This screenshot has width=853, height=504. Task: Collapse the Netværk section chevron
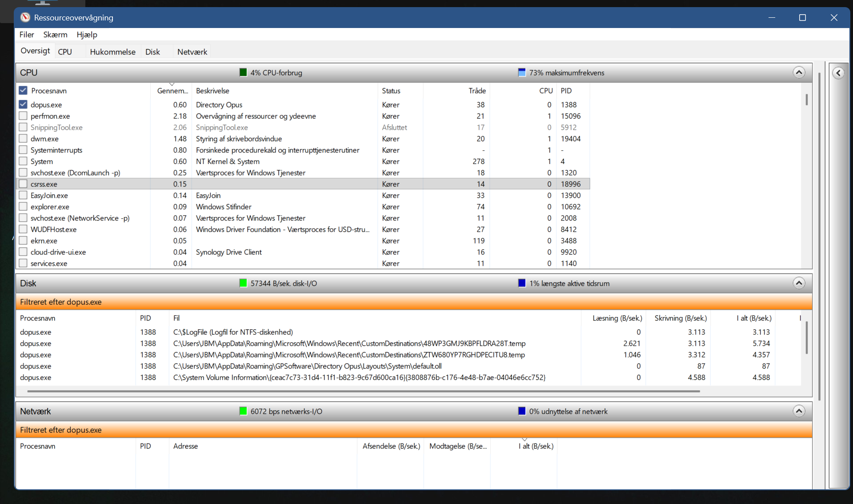[799, 411]
